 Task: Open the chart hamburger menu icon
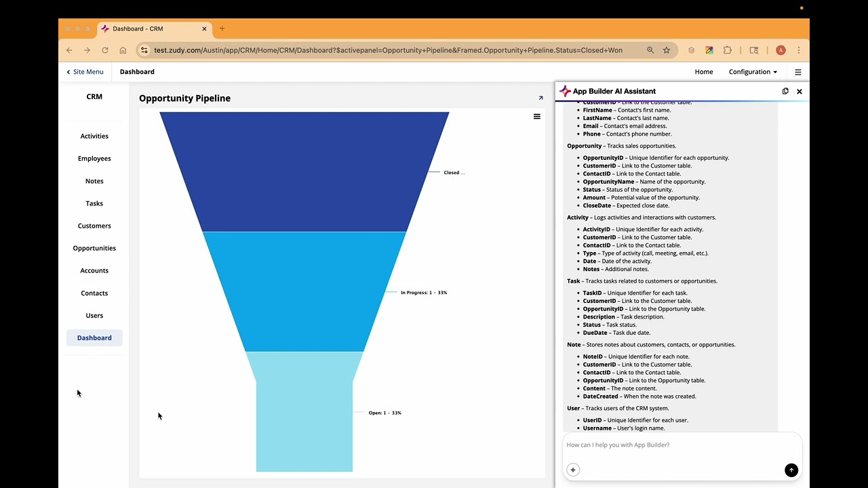[536, 117]
